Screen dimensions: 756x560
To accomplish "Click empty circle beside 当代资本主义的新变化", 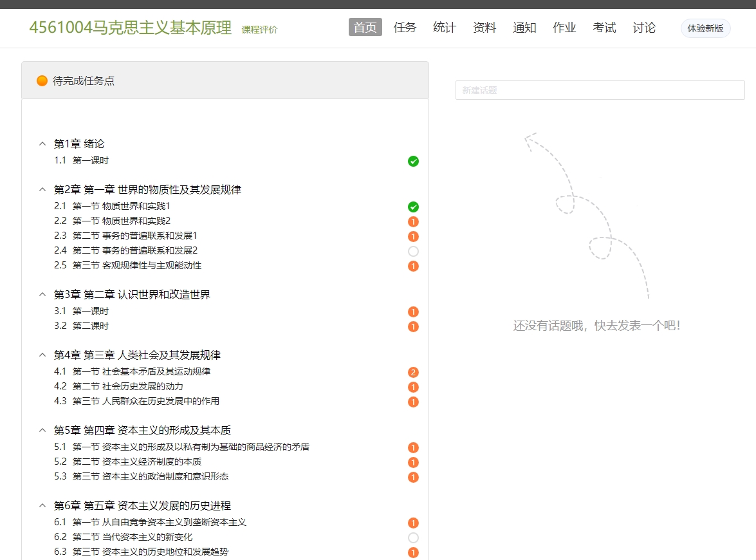I will tap(413, 537).
